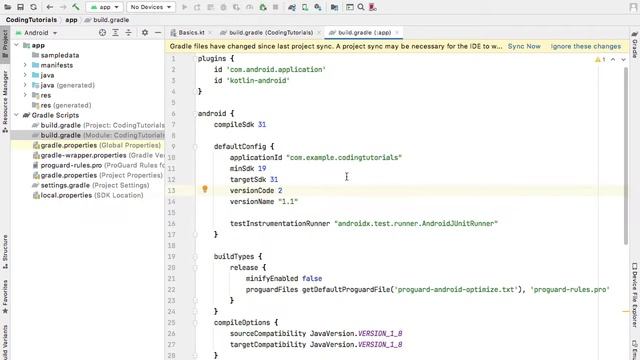Click the Sync/reload from disk icon
The width and height of the screenshot is (640, 360).
click(33, 7)
